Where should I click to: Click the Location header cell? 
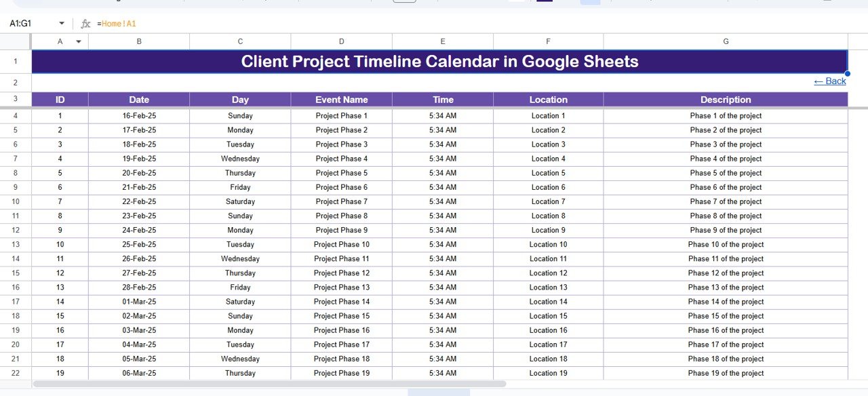pyautogui.click(x=548, y=100)
